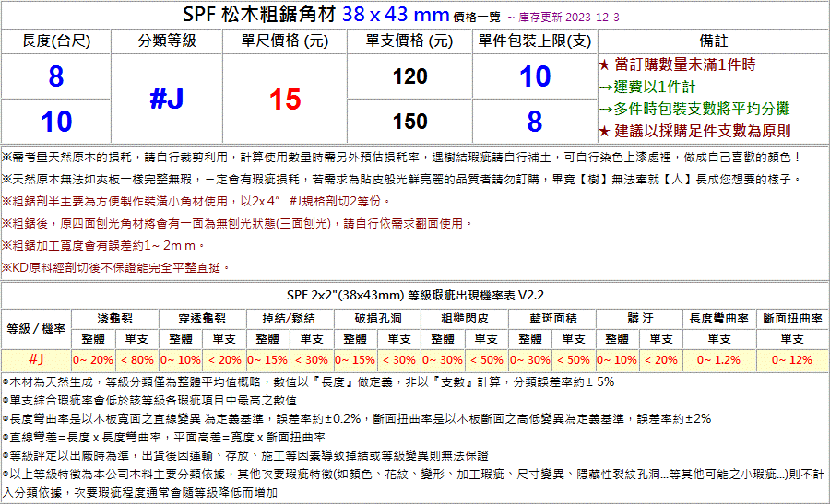Select the 120 unit price cell

409,76
